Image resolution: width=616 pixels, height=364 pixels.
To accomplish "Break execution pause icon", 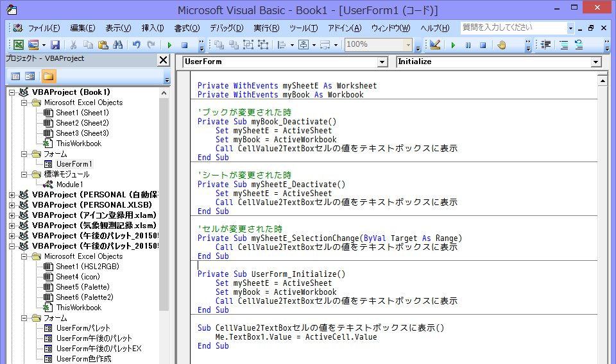I will tap(468, 45).
